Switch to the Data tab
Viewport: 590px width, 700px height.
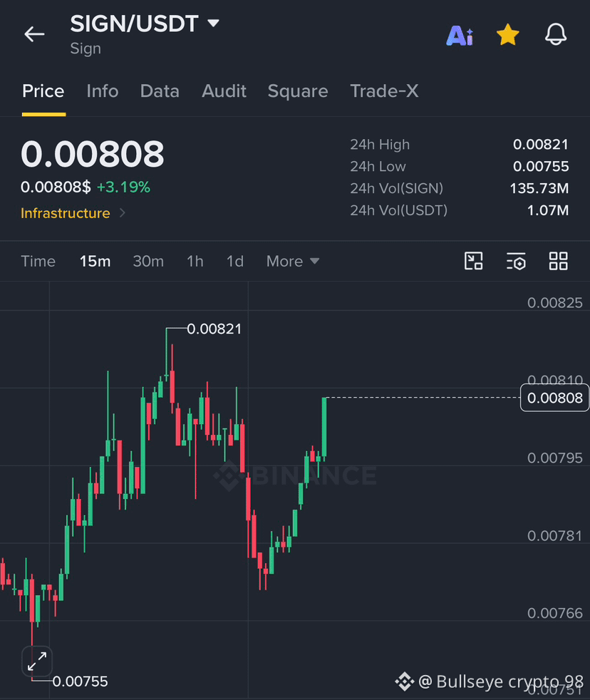pos(160,91)
